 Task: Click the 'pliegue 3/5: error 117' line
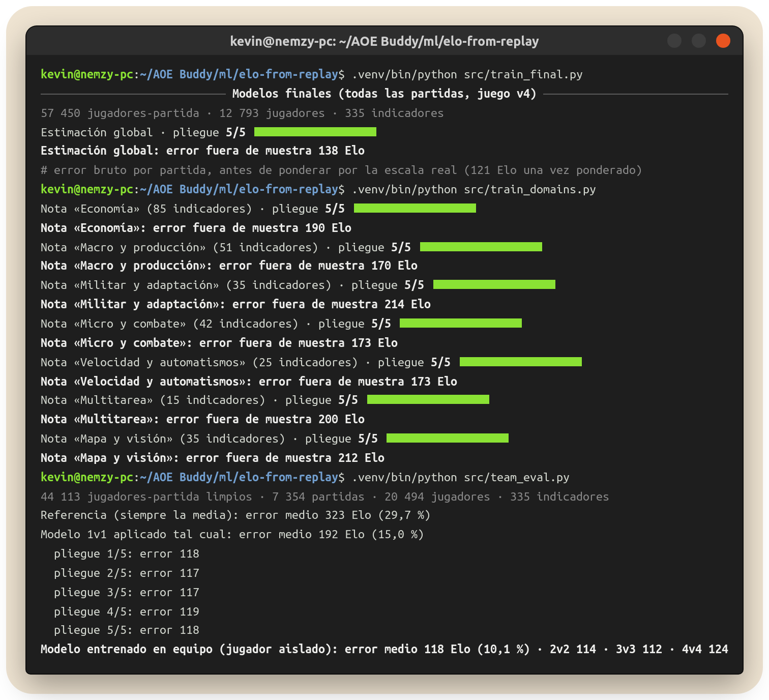pos(127,592)
